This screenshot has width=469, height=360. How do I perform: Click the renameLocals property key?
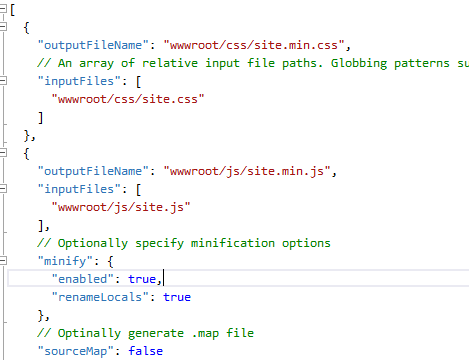100,297
